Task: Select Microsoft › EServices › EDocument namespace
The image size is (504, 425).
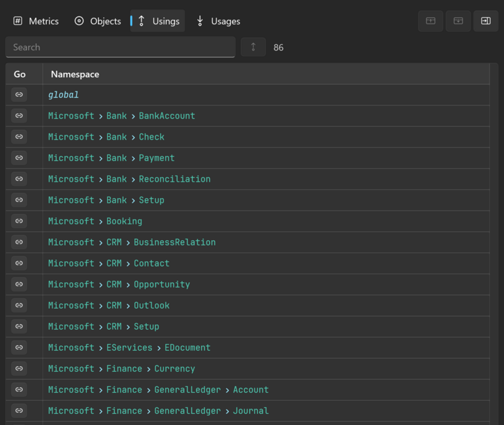Action: pos(129,347)
